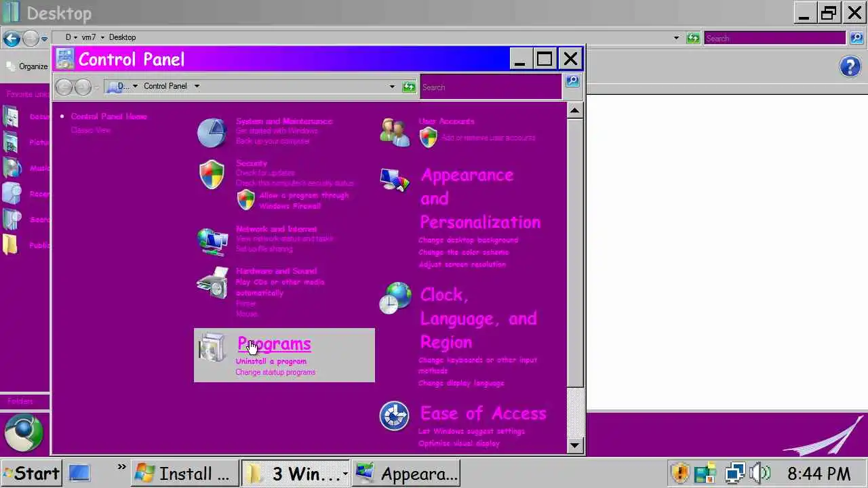Screen dimensions: 868x488
Task: Click the Control Panel scrollbar up arrow
Action: tap(574, 110)
